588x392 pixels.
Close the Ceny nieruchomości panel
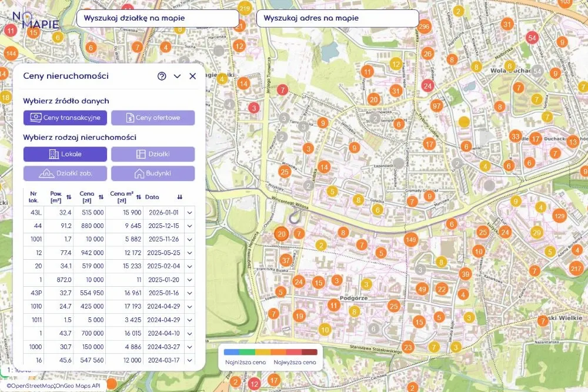coord(193,76)
